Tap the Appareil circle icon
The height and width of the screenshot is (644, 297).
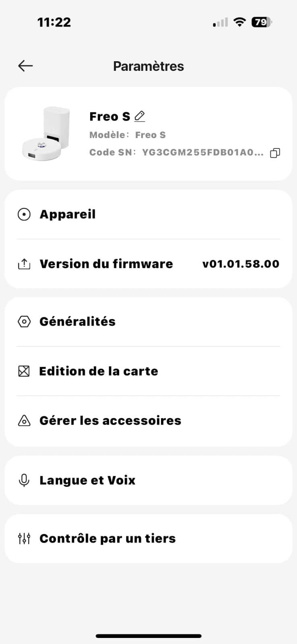tap(24, 215)
